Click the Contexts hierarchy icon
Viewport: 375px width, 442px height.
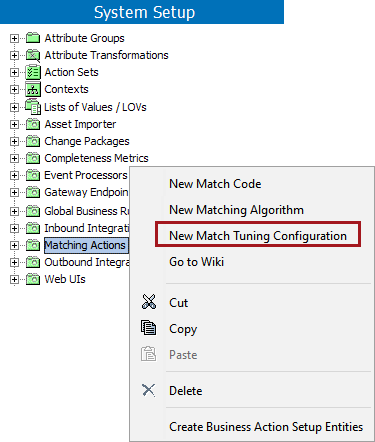pos(33,89)
